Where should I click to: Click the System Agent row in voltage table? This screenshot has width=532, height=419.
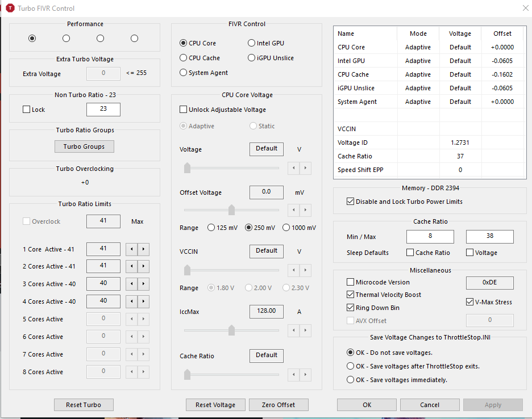tap(430, 102)
